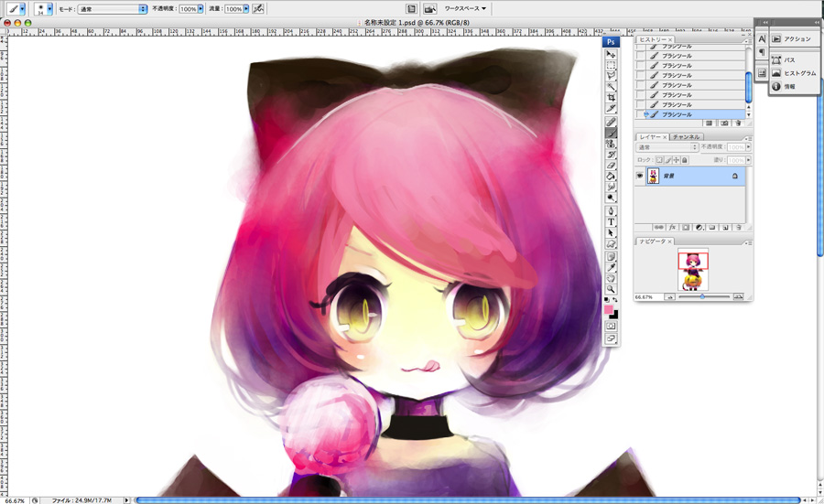Open the layer fill arrow

click(x=748, y=159)
